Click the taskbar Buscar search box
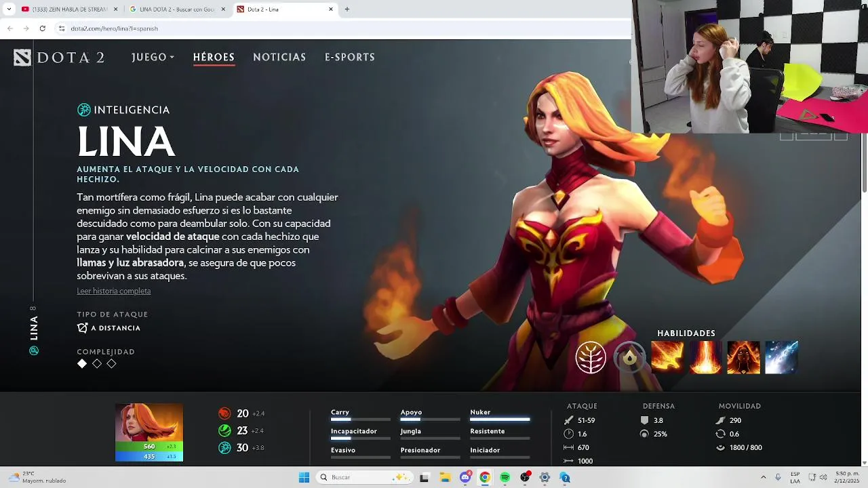Viewport: 868px width, 488px height. (365, 477)
